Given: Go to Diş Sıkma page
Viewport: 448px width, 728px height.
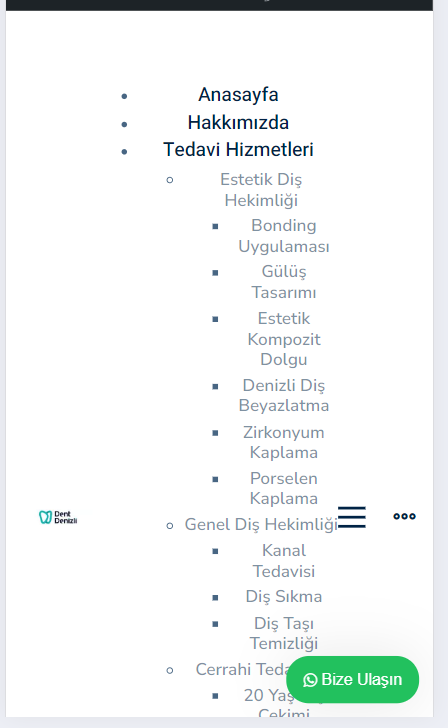Looking at the screenshot, I should coord(284,597).
